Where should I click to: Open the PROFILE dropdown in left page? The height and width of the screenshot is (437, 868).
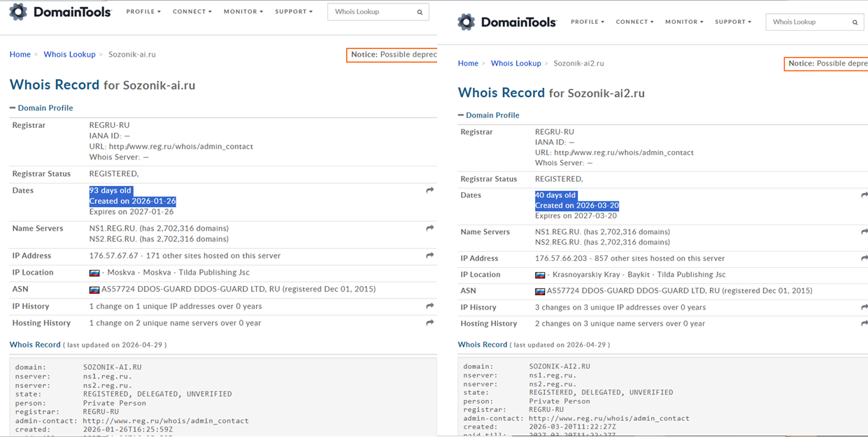pos(143,12)
